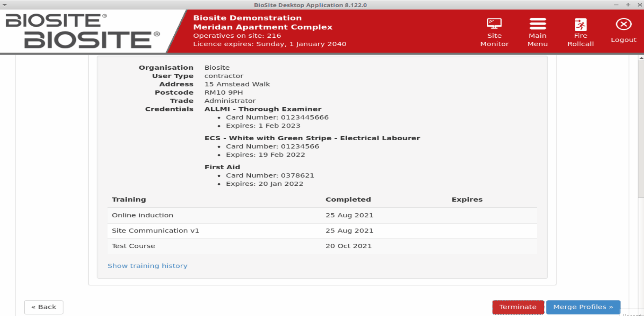Click the Merge Profiles button
Image resolution: width=644 pixels, height=316 pixels.
click(x=583, y=307)
